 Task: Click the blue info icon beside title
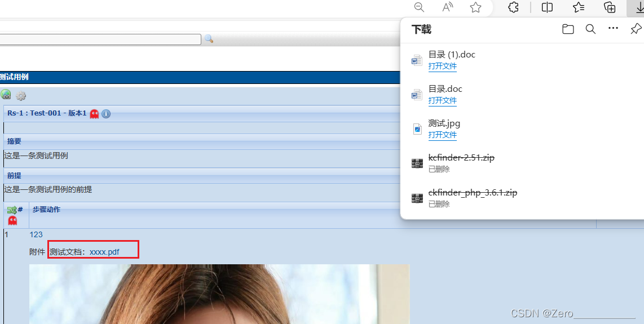106,114
